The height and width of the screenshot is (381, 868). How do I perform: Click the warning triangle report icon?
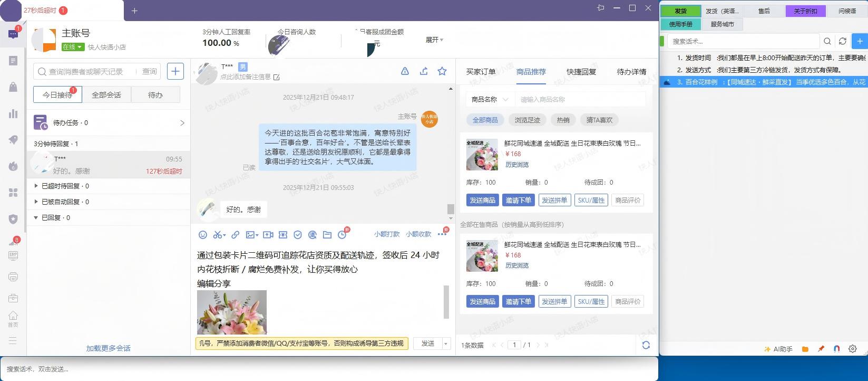pos(405,71)
